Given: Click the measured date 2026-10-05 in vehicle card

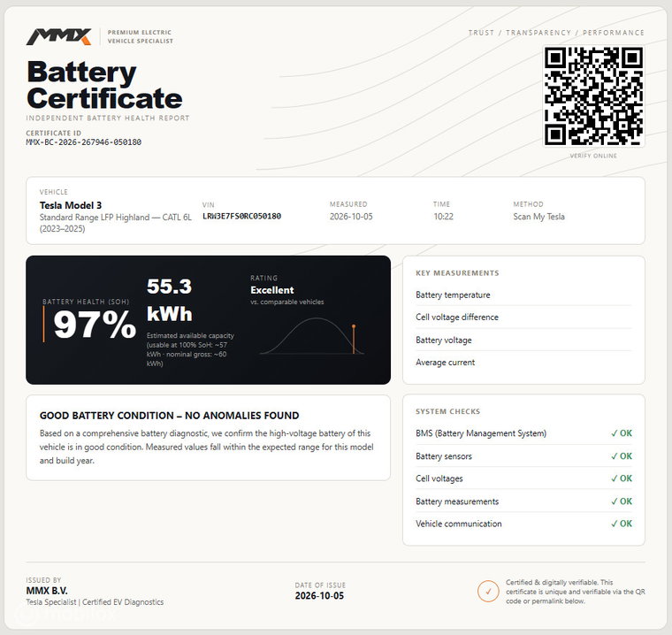Looking at the screenshot, I should (351, 217).
